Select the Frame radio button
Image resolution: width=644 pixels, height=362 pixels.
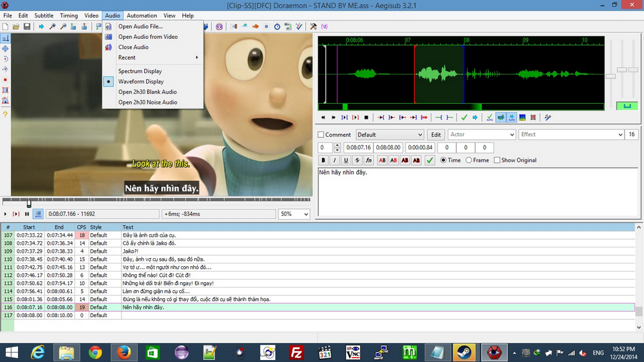click(x=468, y=160)
